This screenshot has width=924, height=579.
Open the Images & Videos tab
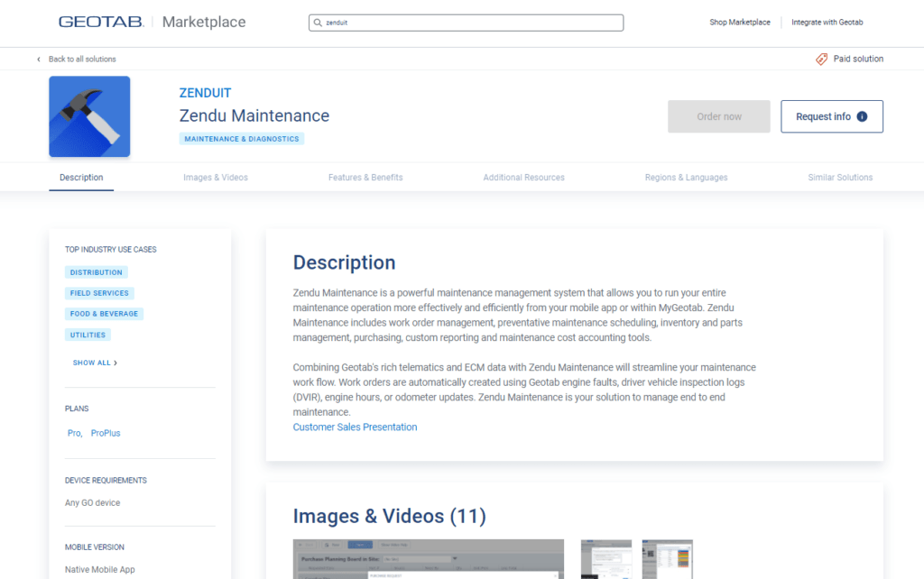[x=216, y=178]
